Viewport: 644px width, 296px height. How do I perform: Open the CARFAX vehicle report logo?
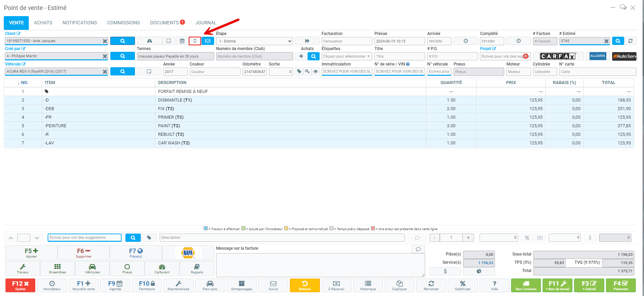click(x=558, y=56)
